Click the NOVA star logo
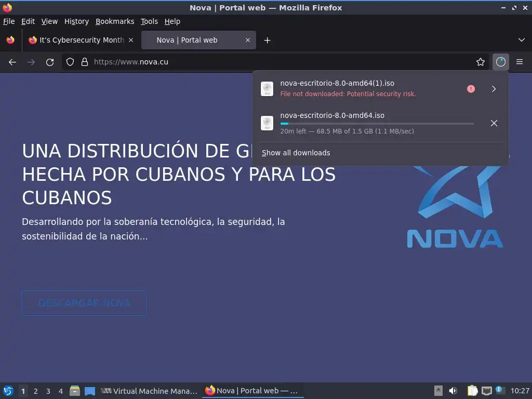This screenshot has height=399, width=532. pos(455,207)
